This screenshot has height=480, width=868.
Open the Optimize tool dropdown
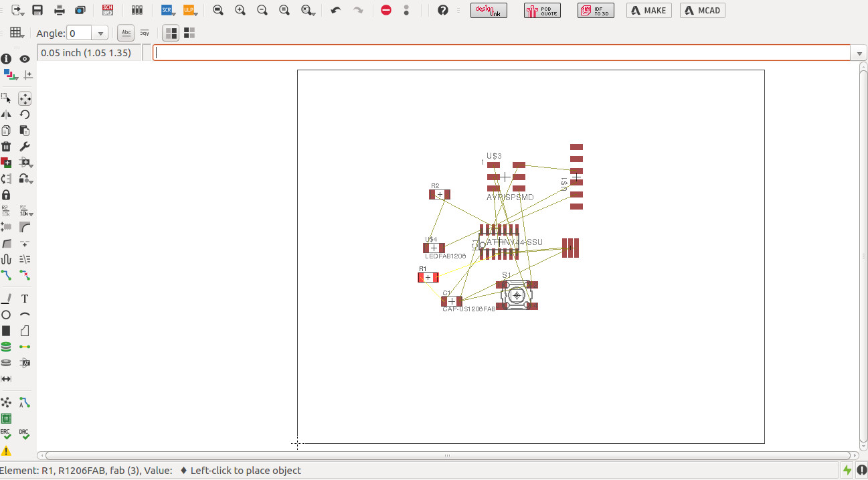27,179
